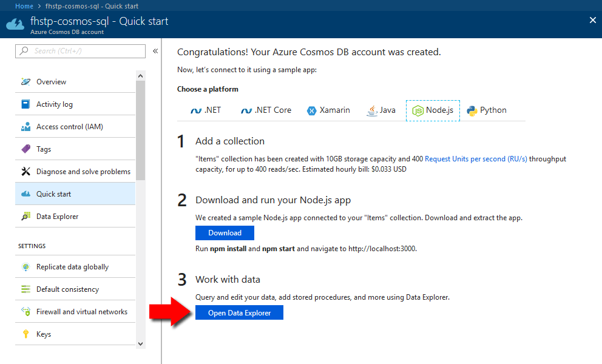Click the Open Data Explorer button

pos(239,312)
